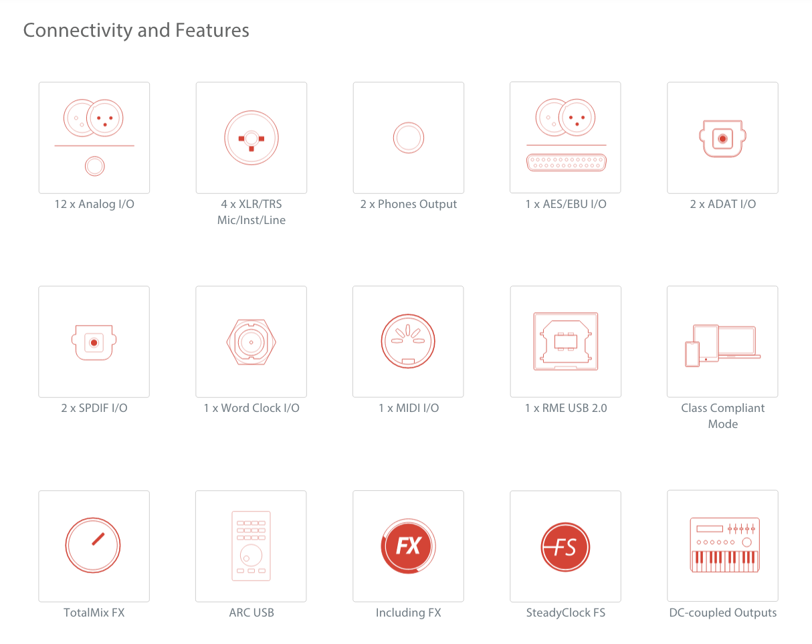Select the 'SteadyClock FS' label text
This screenshot has height=644, width=812.
pos(566,613)
